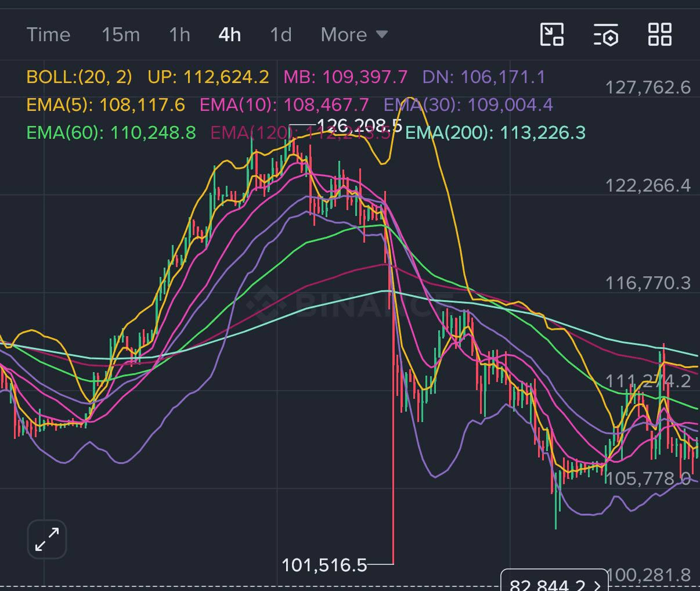Select the DN: 106,171.1 value

pos(484,77)
